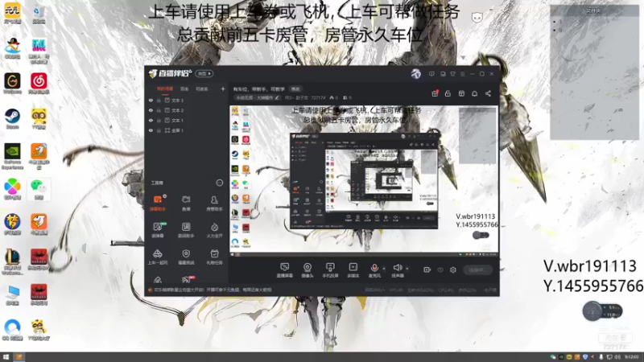
Task: Lock the 文本 1 source
Action: tap(159, 120)
